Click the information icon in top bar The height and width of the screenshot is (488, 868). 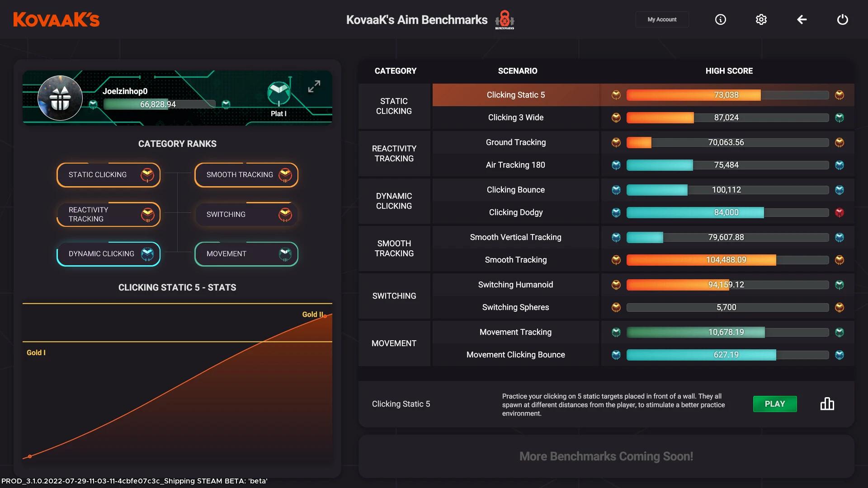tap(720, 19)
